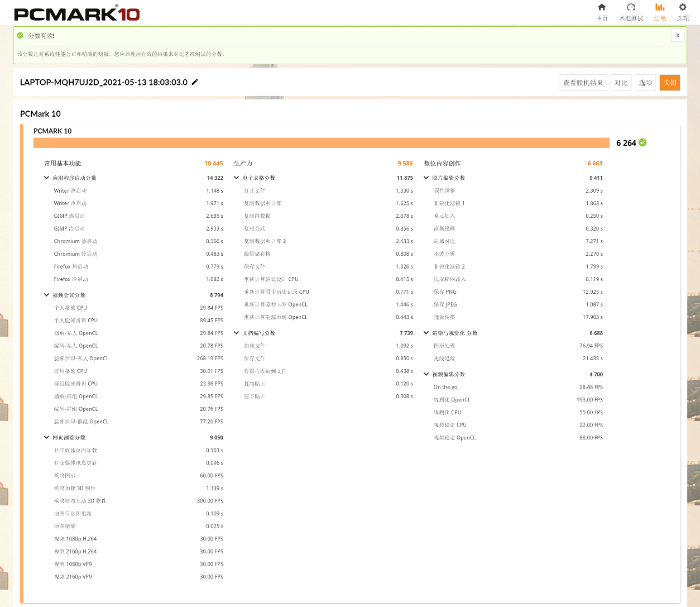The width and height of the screenshot is (700, 607).
Task: Click the orange PCMark 10 score bar
Action: (322, 143)
